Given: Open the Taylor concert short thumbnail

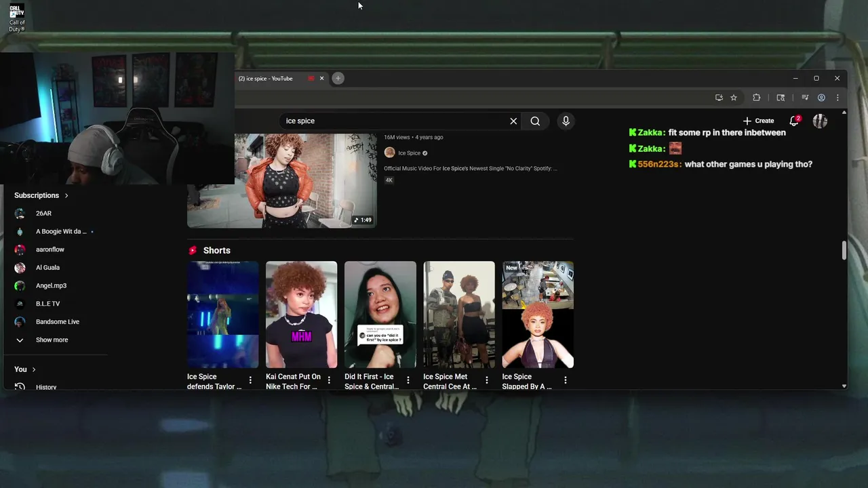Looking at the screenshot, I should (x=222, y=314).
